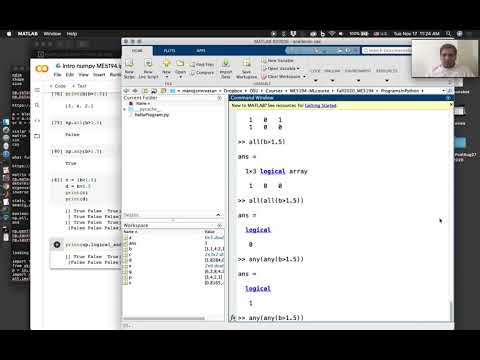Open the Command Window actions button
This screenshot has width=480, height=360.
449,98
